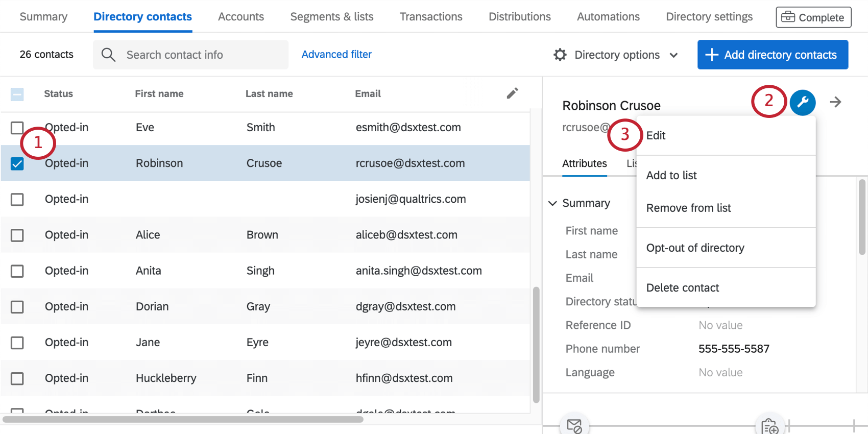The width and height of the screenshot is (868, 434).
Task: Switch to the Accounts tab
Action: click(x=241, y=17)
